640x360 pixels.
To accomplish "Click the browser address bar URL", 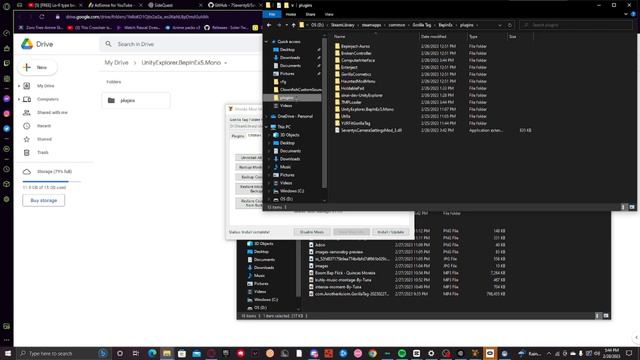I will point(137,17).
